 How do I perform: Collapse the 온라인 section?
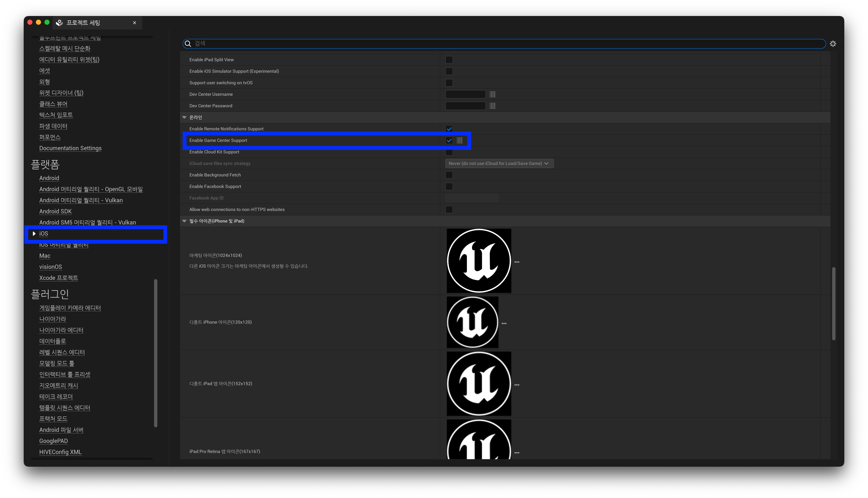(x=185, y=117)
